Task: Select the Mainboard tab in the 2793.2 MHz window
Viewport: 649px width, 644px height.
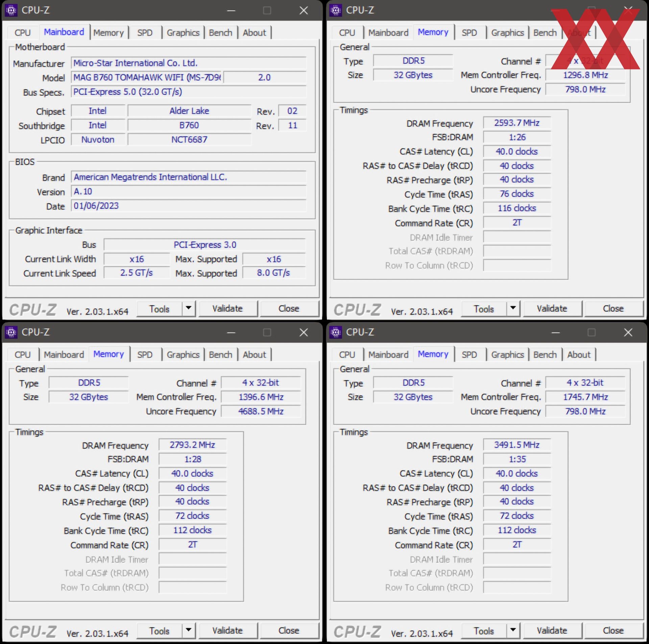Action: click(64, 355)
